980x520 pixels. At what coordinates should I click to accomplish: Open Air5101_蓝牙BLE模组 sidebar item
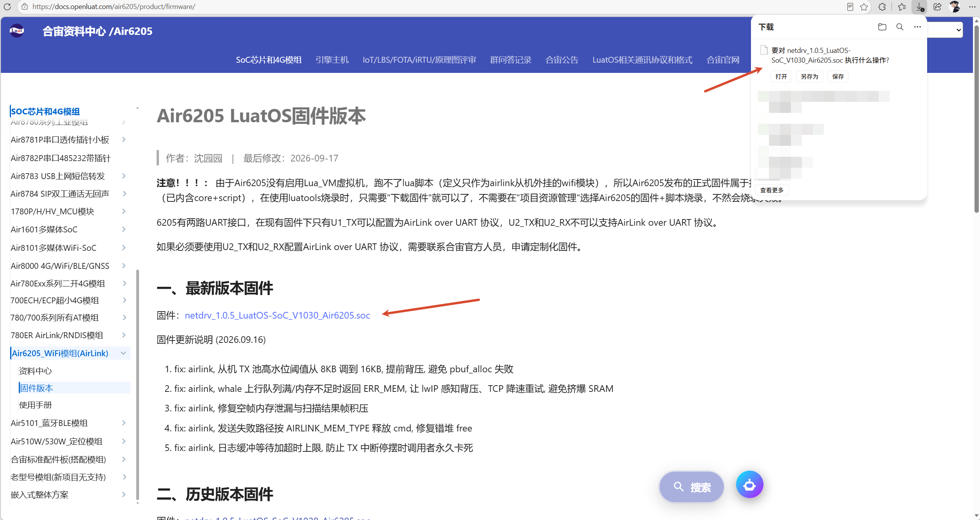[49, 423]
